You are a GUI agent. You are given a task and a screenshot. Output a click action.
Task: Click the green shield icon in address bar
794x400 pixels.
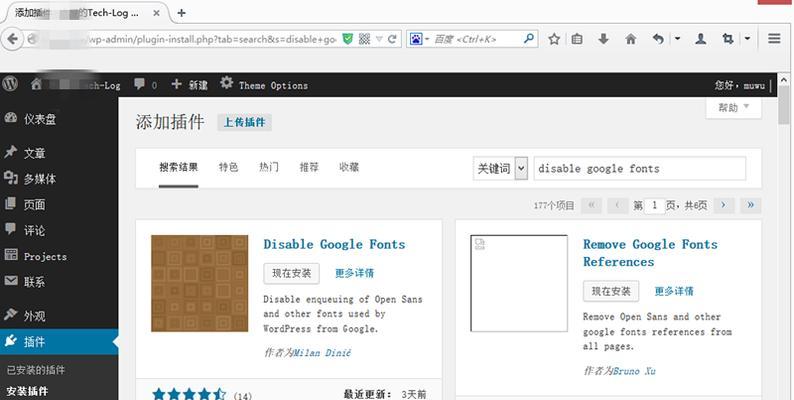point(347,39)
